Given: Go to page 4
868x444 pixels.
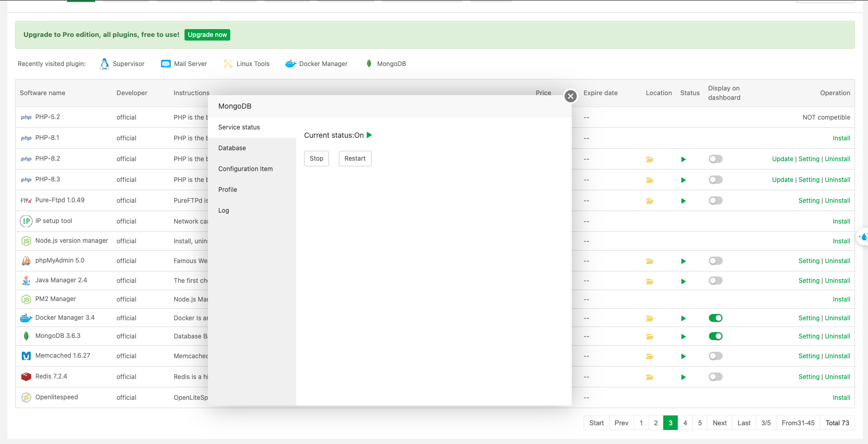Looking at the screenshot, I should click(x=685, y=423).
